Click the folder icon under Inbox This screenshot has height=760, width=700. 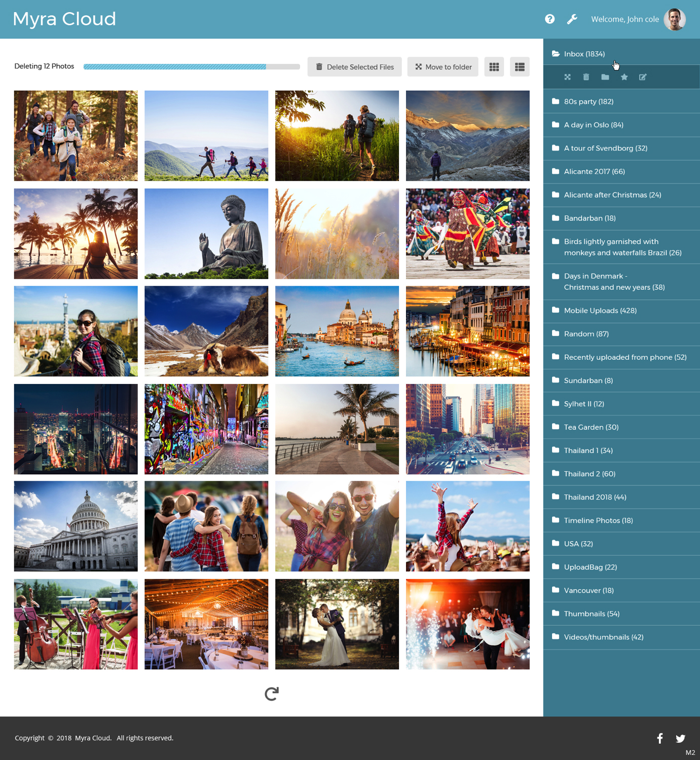[x=605, y=77]
